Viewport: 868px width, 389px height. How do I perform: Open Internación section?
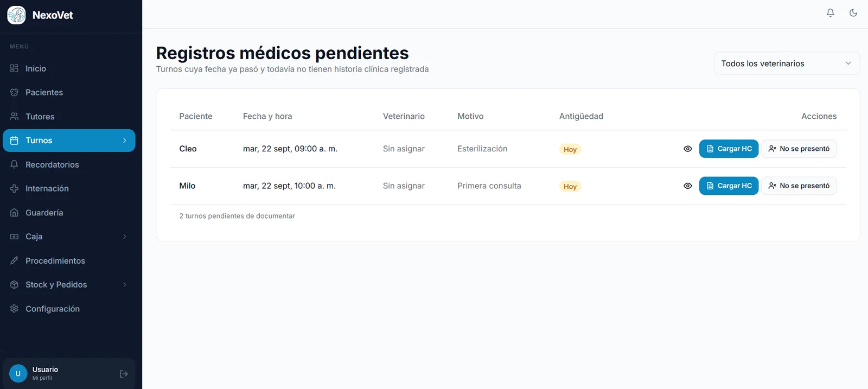(x=69, y=188)
